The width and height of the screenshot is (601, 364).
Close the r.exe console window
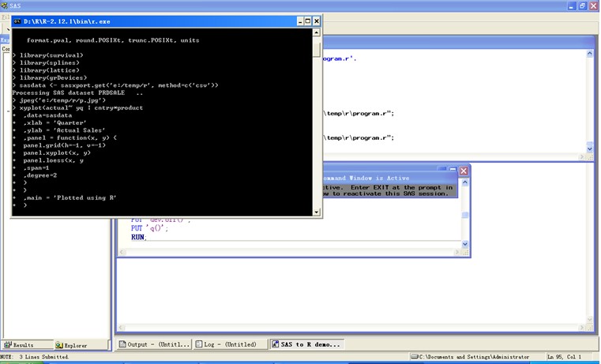tap(317, 21)
